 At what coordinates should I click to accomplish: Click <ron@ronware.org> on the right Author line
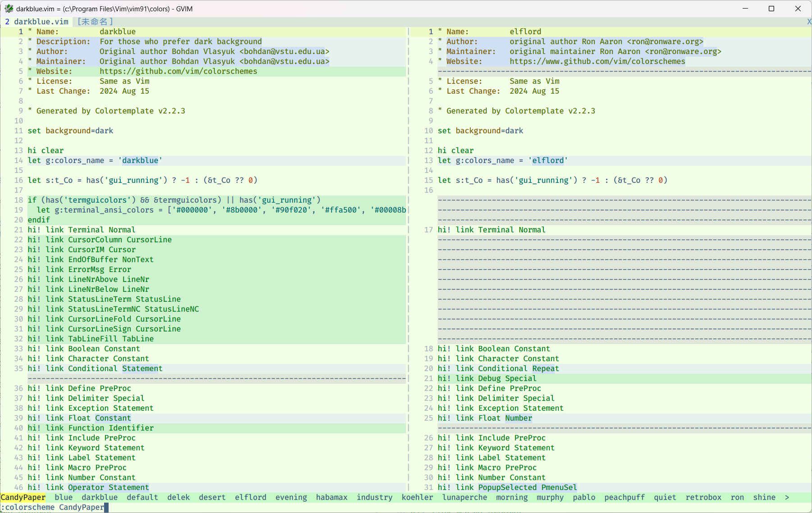click(665, 41)
